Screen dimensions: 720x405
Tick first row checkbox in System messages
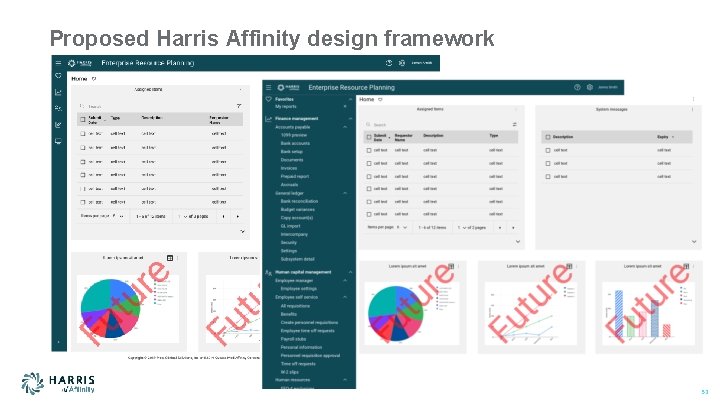[547, 150]
